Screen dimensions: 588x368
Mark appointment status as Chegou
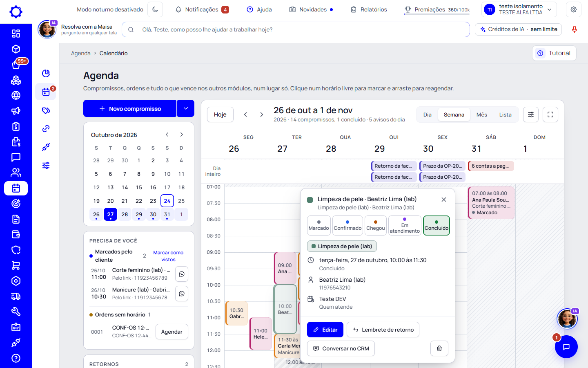[x=376, y=225]
